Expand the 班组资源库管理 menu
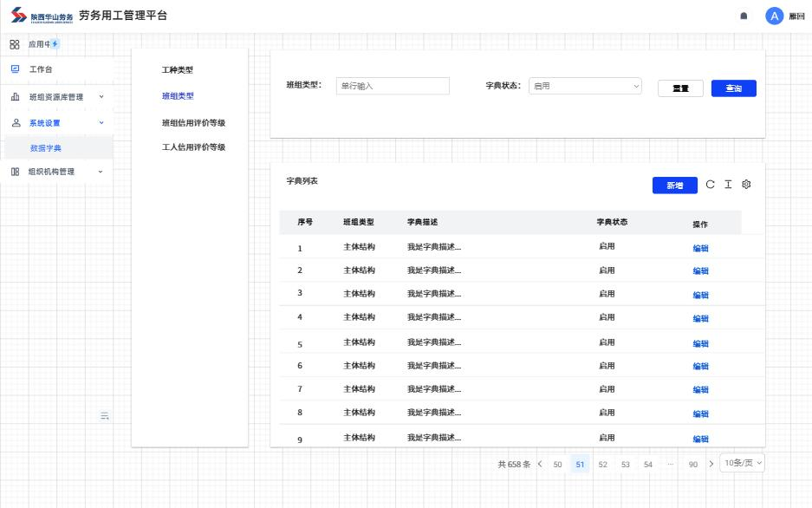Screen dimensions: 812x508 click(x=56, y=97)
